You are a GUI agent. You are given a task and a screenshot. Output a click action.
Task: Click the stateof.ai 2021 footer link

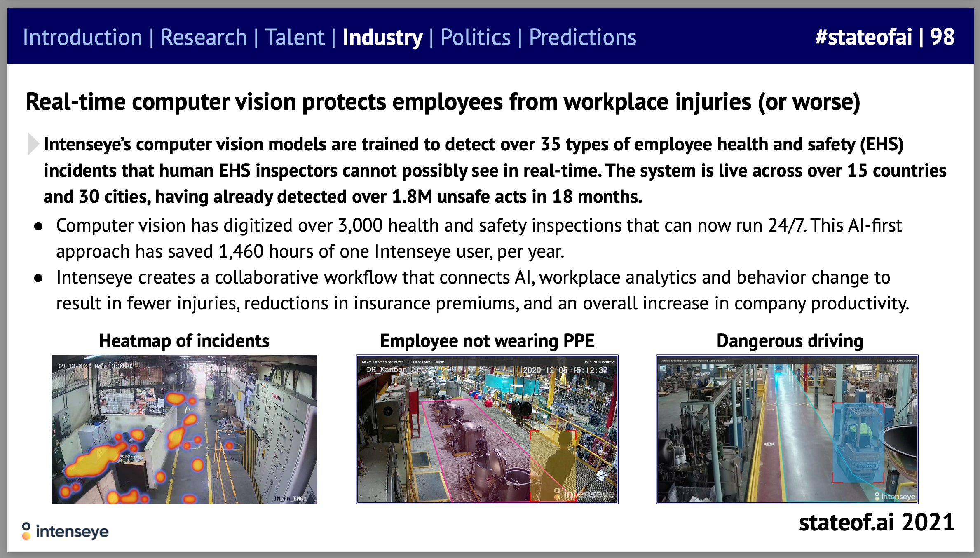[x=876, y=522]
